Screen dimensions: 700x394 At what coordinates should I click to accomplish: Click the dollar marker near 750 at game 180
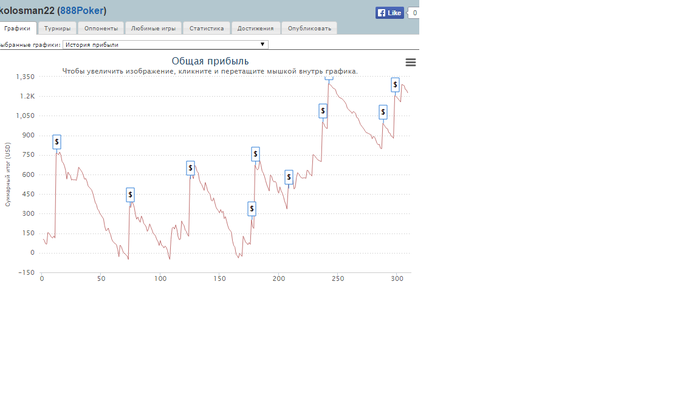pyautogui.click(x=255, y=154)
